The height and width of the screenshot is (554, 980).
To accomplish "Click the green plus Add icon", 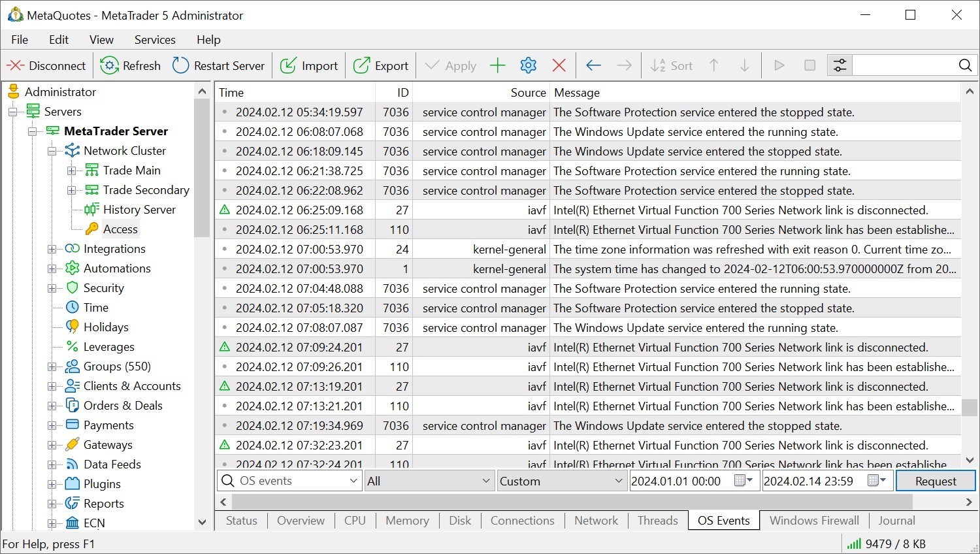I will click(498, 65).
